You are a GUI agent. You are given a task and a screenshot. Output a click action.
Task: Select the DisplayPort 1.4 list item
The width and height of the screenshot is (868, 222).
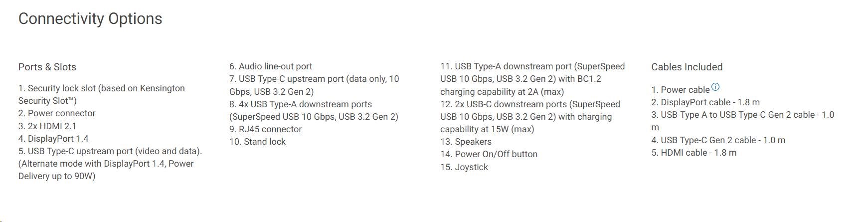(53, 139)
